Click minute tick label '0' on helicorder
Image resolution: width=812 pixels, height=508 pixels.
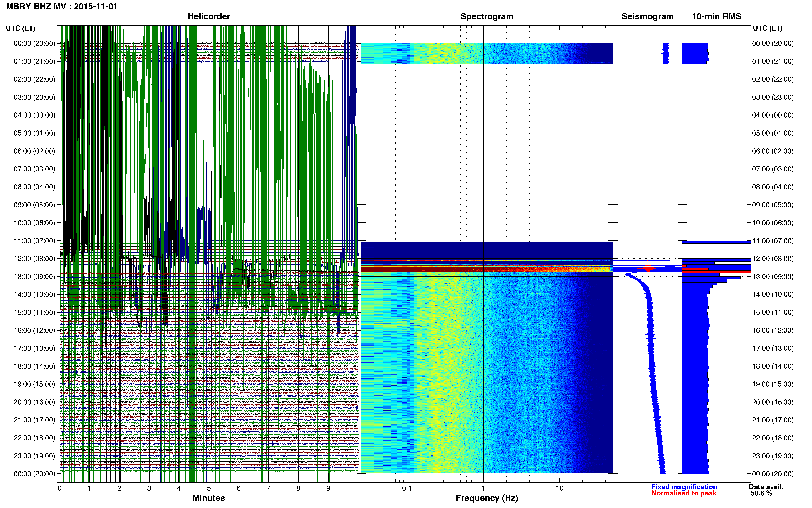click(x=59, y=488)
